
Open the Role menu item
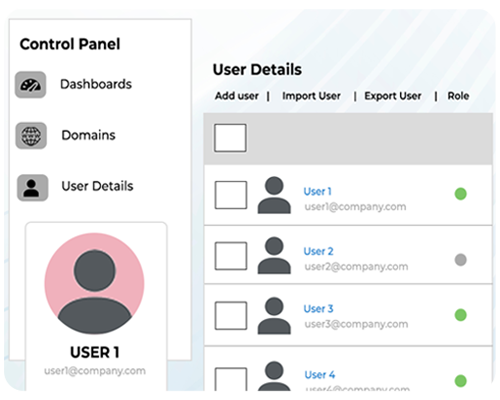(x=458, y=96)
